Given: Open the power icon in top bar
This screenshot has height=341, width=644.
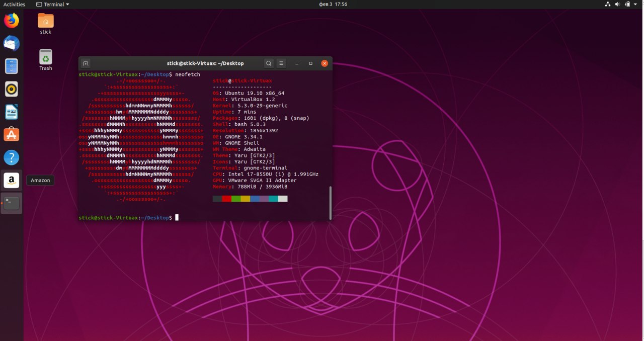Looking at the screenshot, I should tap(628, 4).
